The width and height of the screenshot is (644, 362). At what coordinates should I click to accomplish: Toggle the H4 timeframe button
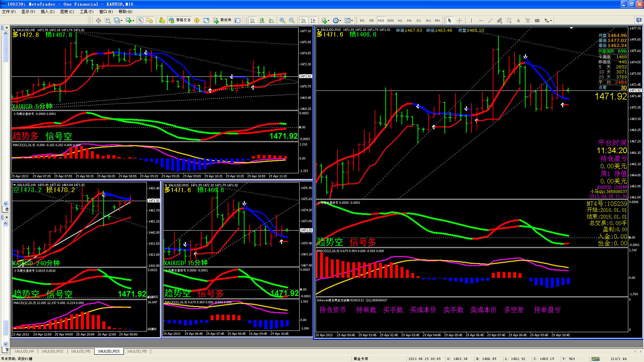pyautogui.click(x=409, y=20)
